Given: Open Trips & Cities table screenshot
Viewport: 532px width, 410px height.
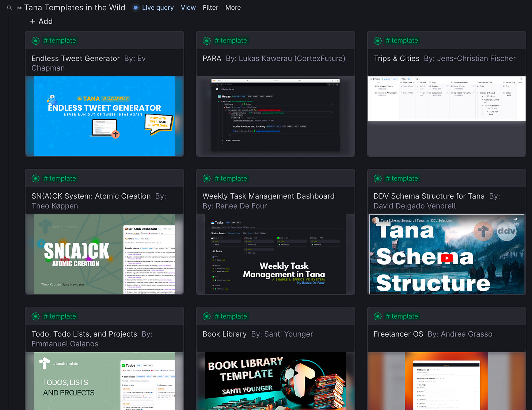Looking at the screenshot, I should tap(446, 99).
